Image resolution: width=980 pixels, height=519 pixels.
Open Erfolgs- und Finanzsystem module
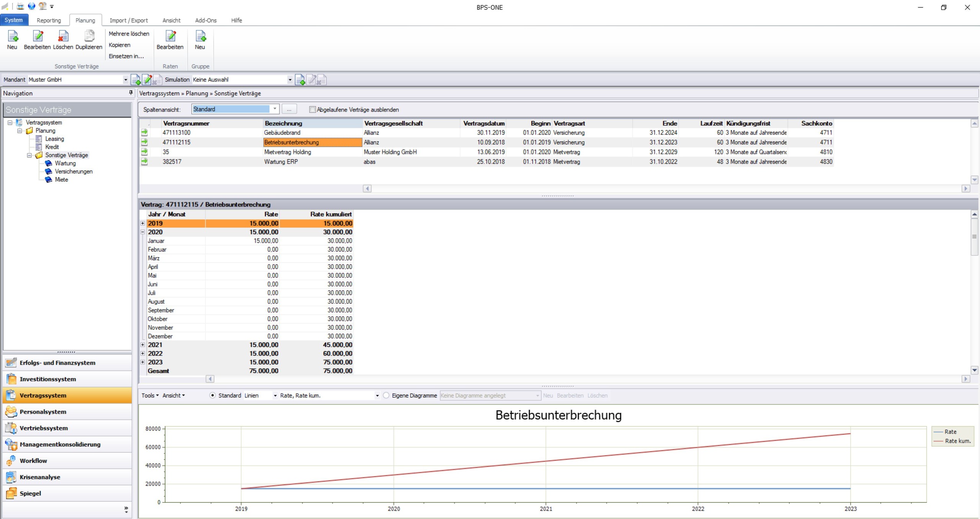pyautogui.click(x=67, y=363)
